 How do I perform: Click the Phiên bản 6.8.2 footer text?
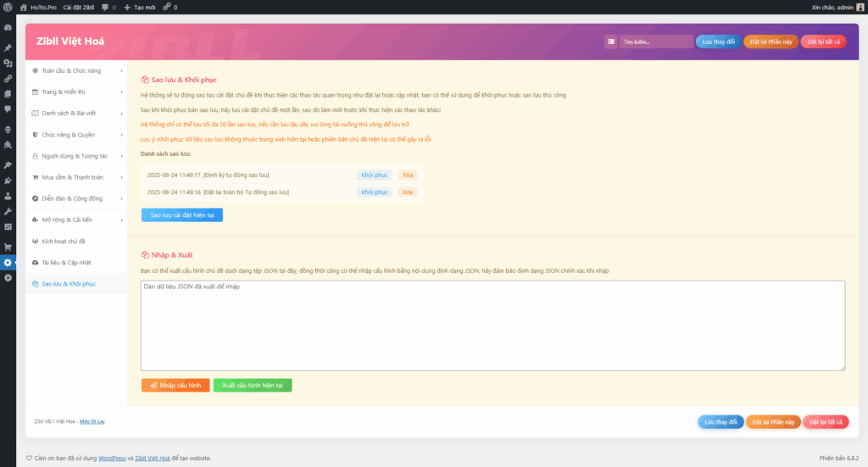pos(839,459)
